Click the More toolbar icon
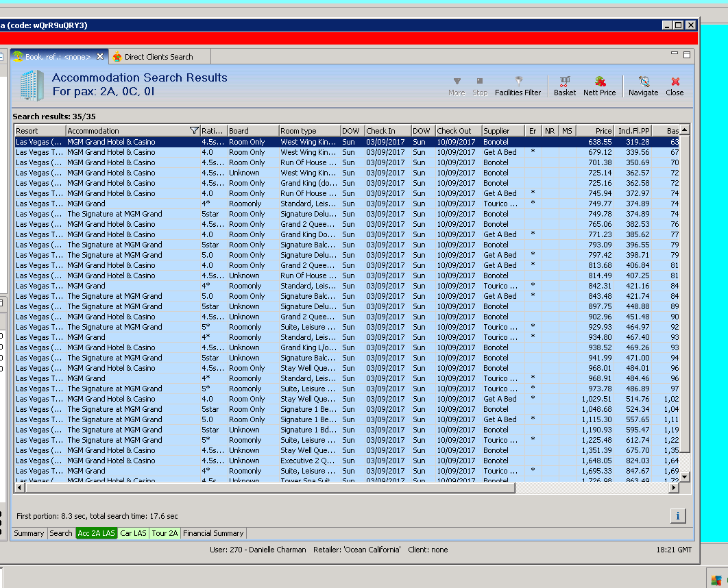The width and height of the screenshot is (728, 588). [457, 86]
